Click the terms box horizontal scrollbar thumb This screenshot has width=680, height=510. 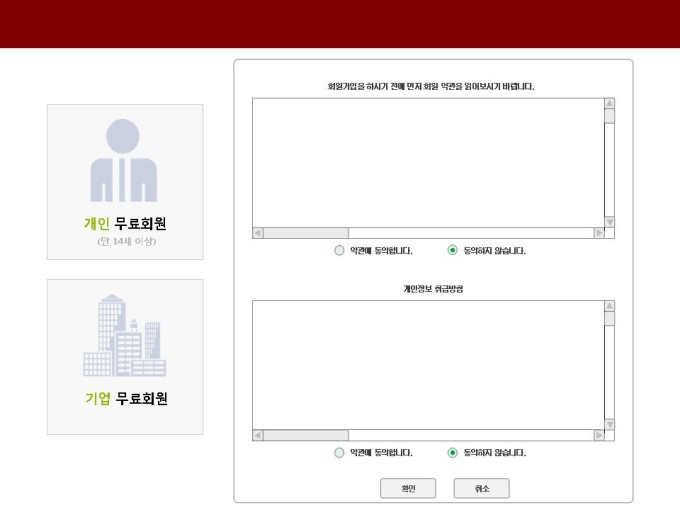coord(306,233)
